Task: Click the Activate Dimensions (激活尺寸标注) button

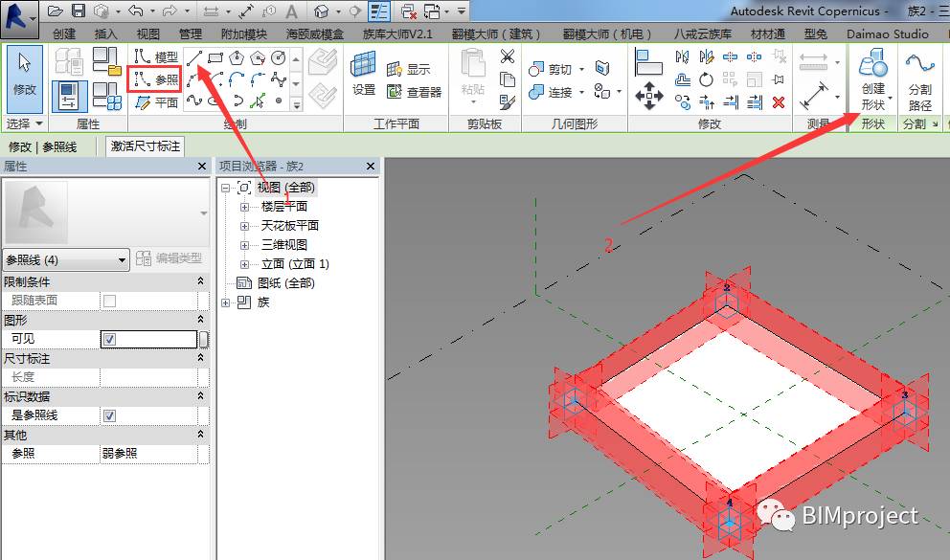Action: click(146, 146)
